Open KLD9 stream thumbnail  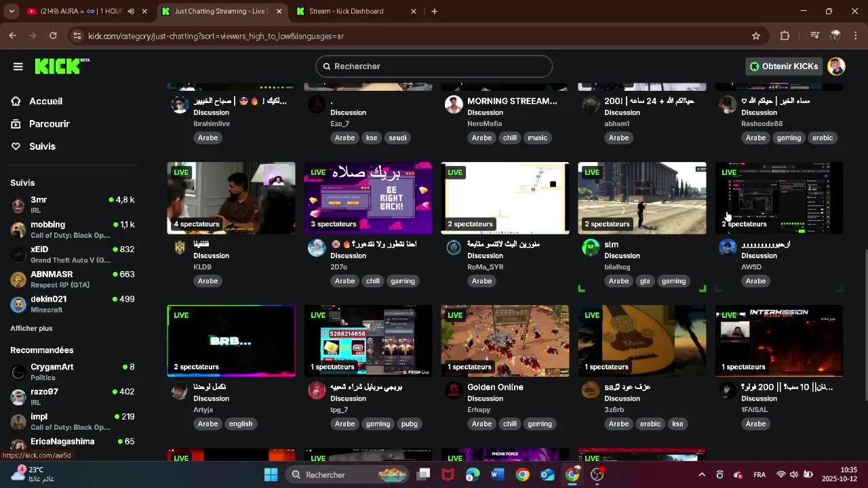(x=231, y=198)
